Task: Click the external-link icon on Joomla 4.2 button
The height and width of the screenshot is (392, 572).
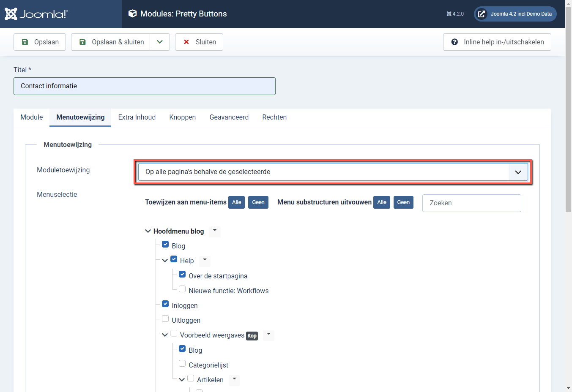Action: tap(481, 14)
